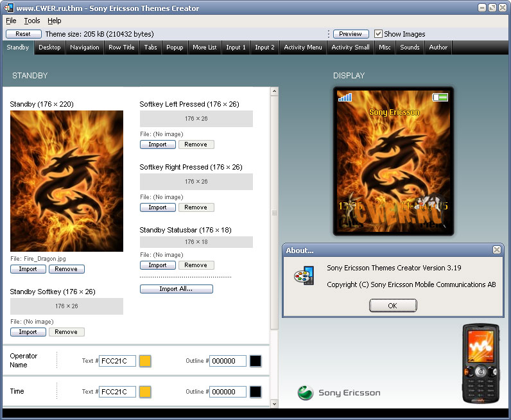Open the File menu
This screenshot has height=420, width=511.
coord(11,21)
